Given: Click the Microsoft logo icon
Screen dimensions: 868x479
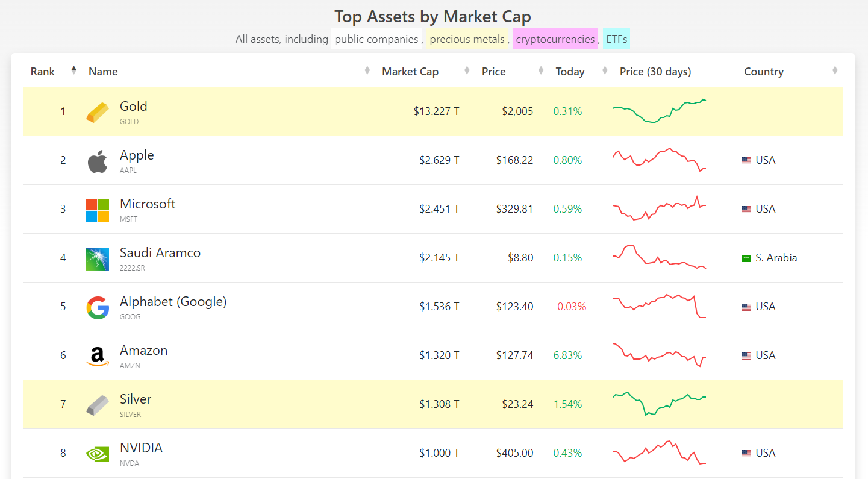Looking at the screenshot, I should tap(98, 210).
